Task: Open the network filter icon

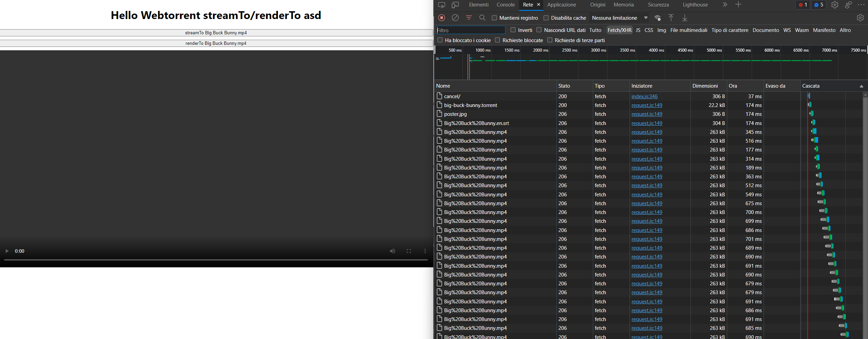Action: 469,18
